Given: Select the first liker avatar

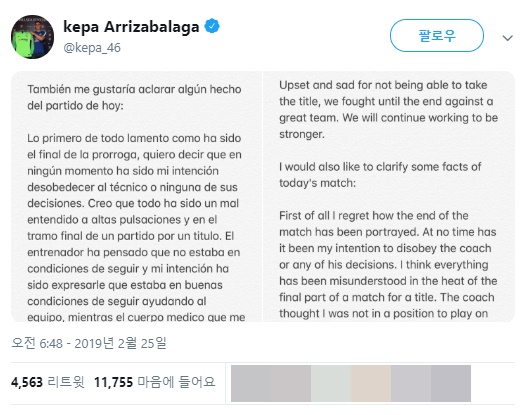Looking at the screenshot, I should tap(251, 383).
